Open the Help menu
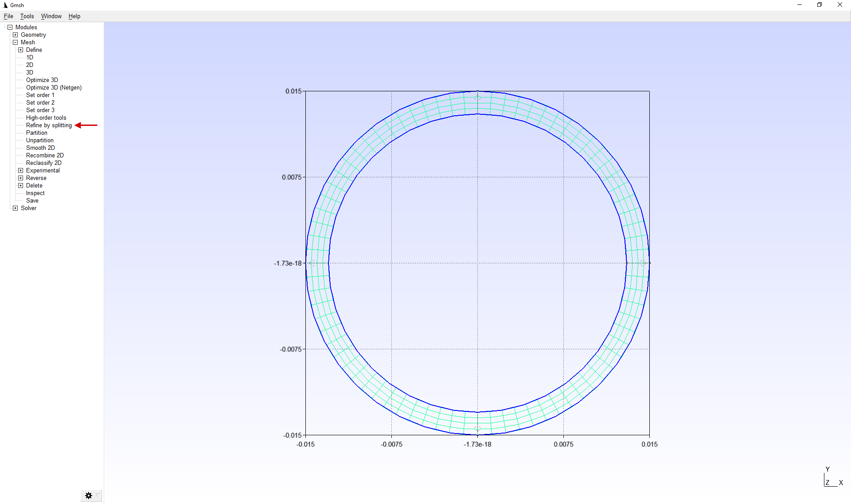 pos(74,16)
